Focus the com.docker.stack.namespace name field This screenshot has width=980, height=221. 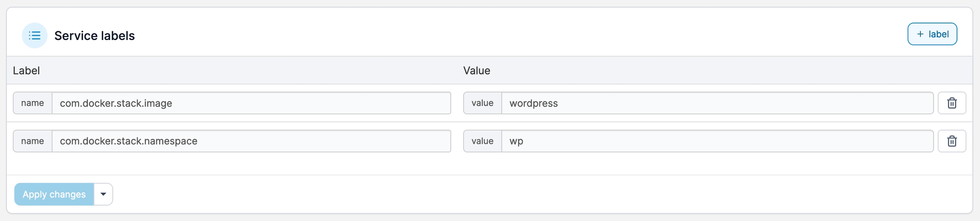coord(251,141)
